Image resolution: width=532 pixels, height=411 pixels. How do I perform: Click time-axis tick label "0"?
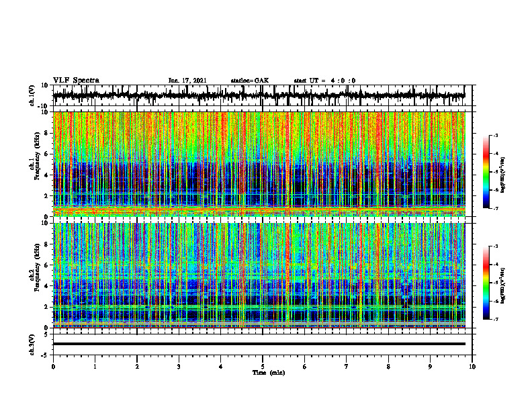[x=53, y=367]
